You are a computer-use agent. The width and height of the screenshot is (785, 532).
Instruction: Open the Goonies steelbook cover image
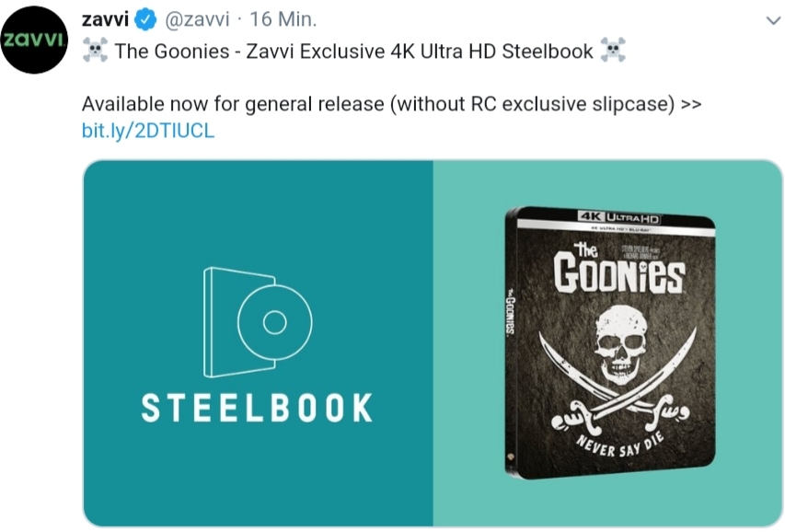tap(610, 342)
